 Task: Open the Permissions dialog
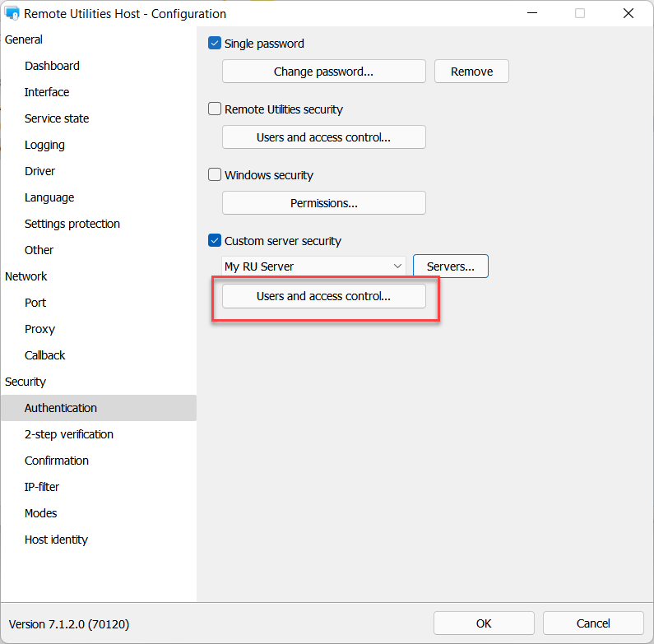click(x=323, y=203)
